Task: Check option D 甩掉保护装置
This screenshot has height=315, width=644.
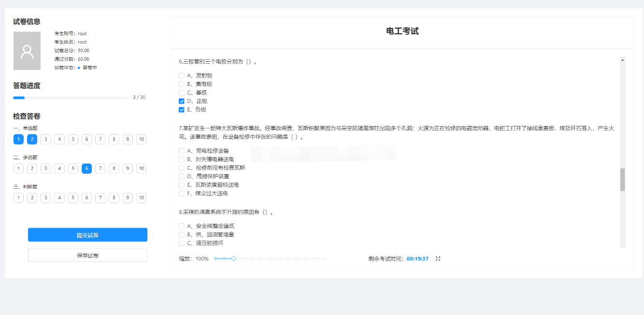Action: coord(182,177)
